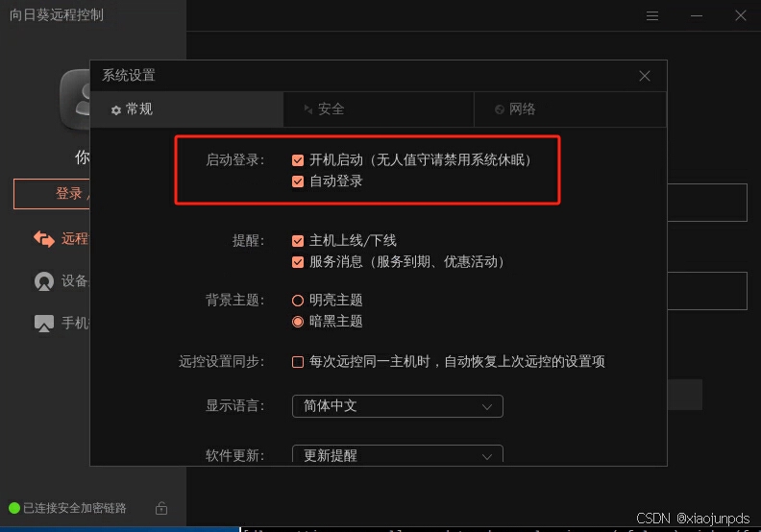Select the 明亮主题 radio button

pos(298,301)
